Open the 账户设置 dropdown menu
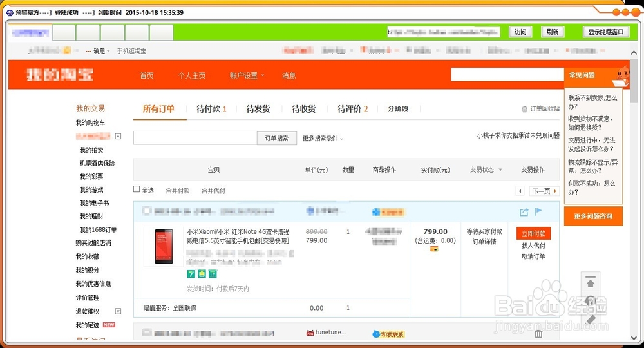The image size is (644, 348). click(x=247, y=75)
